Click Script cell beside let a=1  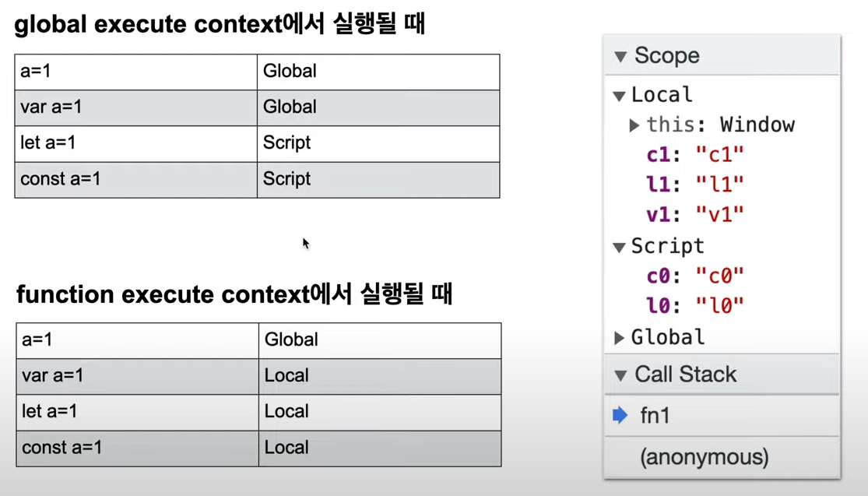click(378, 144)
